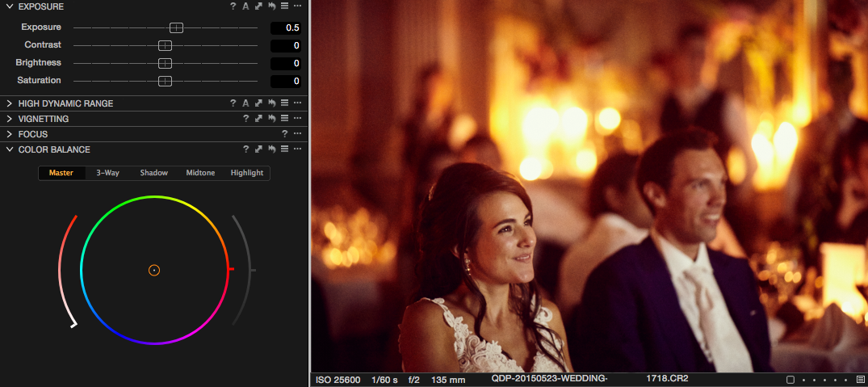868x387 pixels.
Task: Open Exposure presets list icon
Action: pyautogui.click(x=284, y=6)
